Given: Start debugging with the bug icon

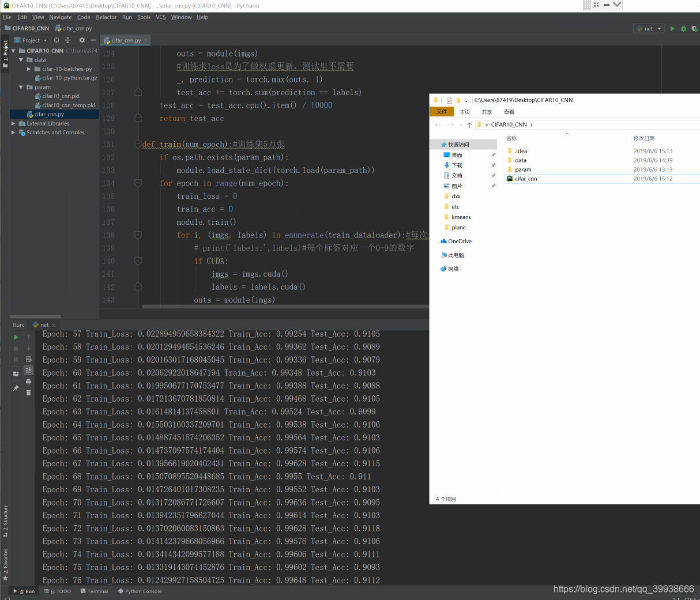Looking at the screenshot, I should coord(683,28).
